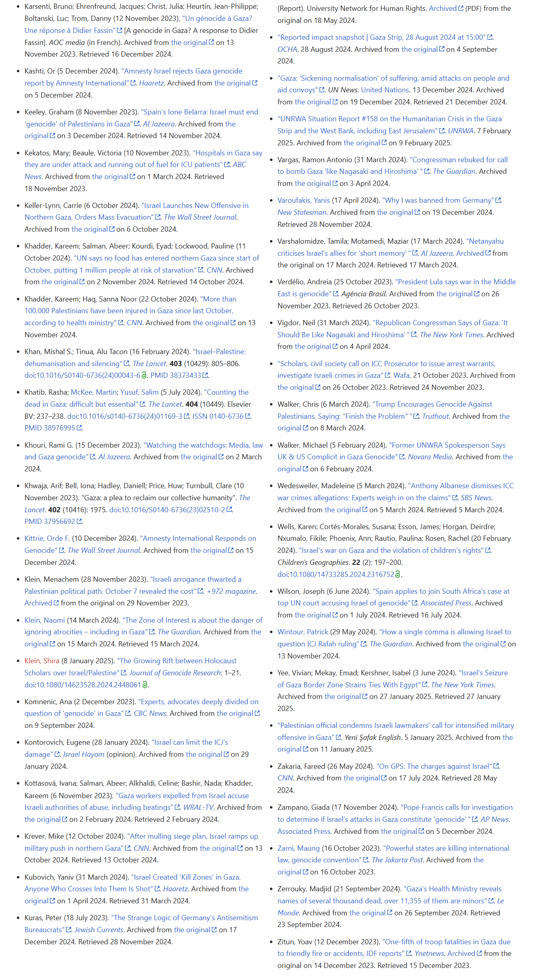The height and width of the screenshot is (980, 534).
Task: Open "More than 100,000 Palestinians have been injured" link
Action: 130,311
